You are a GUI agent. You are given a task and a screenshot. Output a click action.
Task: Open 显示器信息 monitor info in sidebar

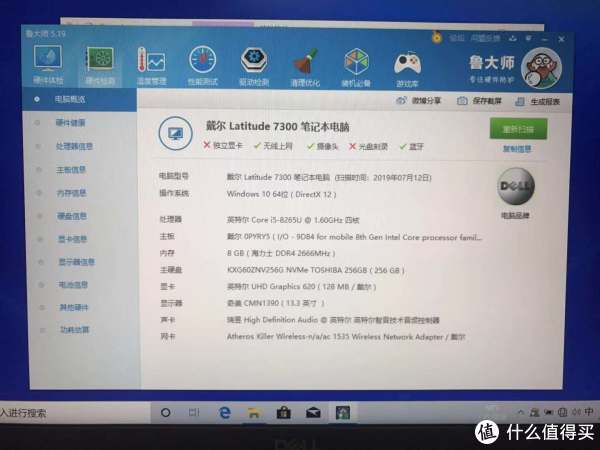tap(77, 262)
